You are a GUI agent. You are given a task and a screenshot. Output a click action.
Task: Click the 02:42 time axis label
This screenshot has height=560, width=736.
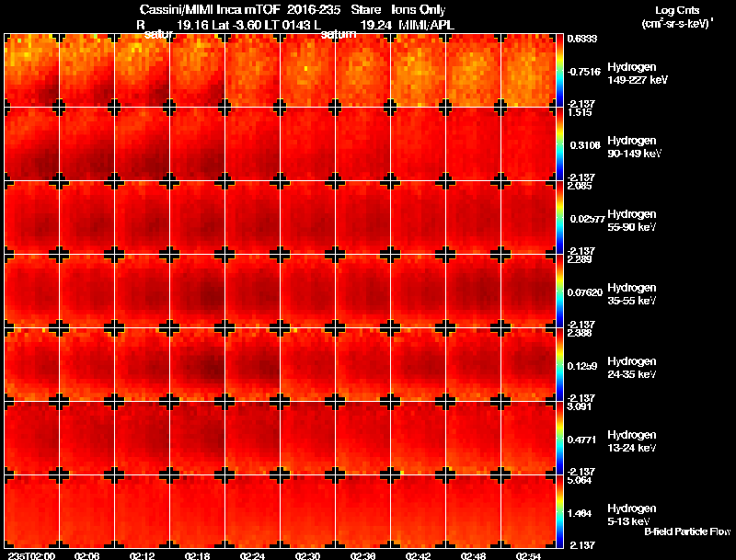pyautogui.click(x=419, y=555)
